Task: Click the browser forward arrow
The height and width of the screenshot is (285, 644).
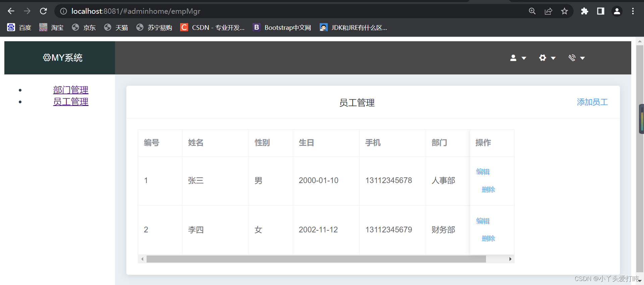Action: tap(27, 11)
